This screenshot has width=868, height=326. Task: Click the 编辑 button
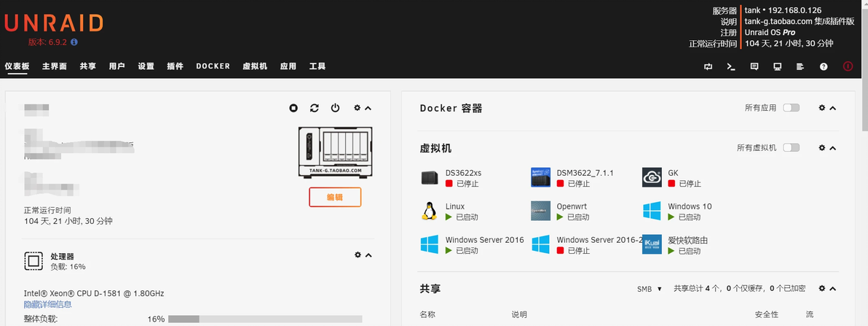[335, 198]
